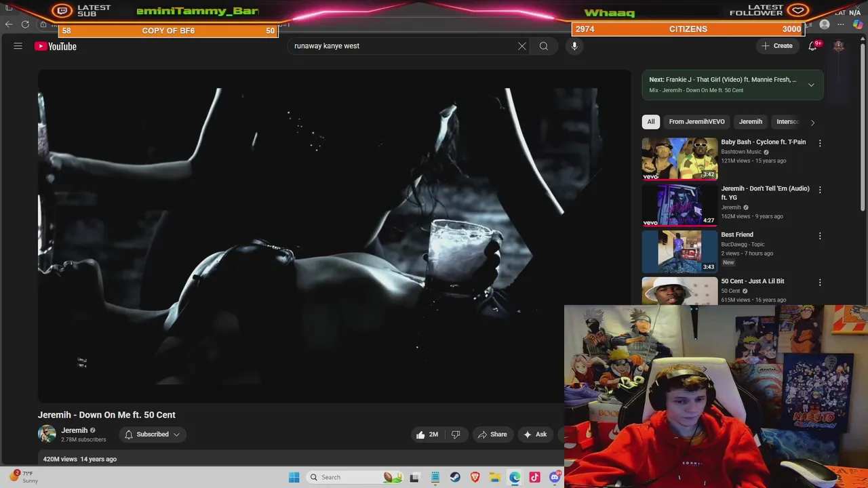Go back with the browser back arrow

(9, 24)
